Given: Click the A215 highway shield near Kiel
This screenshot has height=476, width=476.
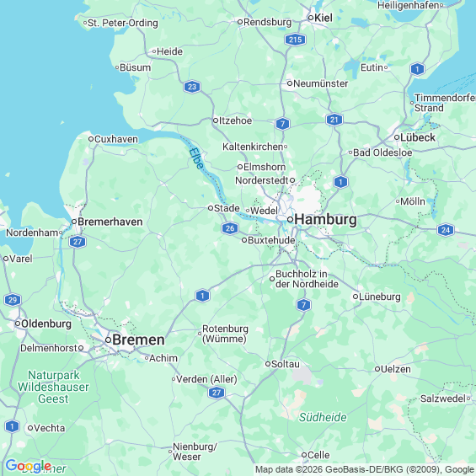Looking at the screenshot, I should coord(295,40).
